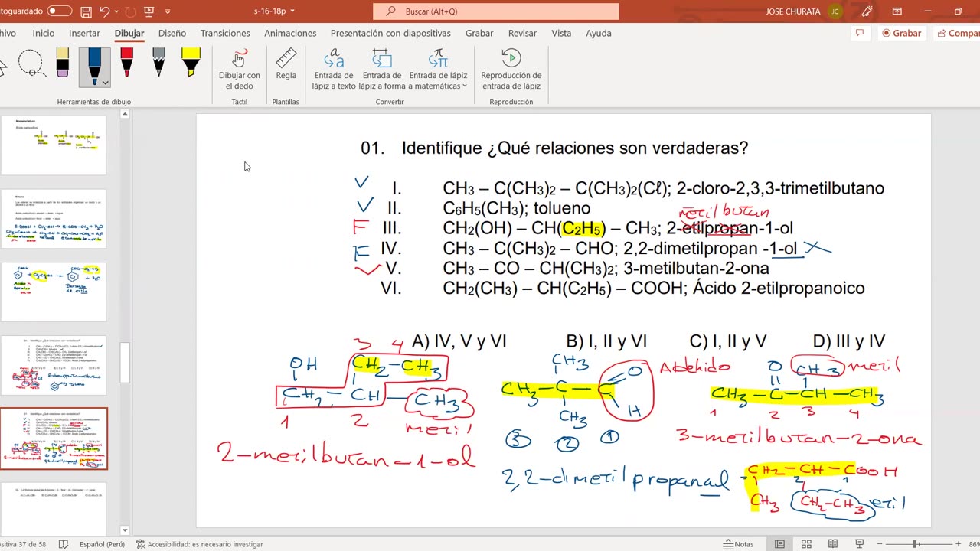
Task: Pick the eraser drawing tool
Action: pyautogui.click(x=63, y=63)
